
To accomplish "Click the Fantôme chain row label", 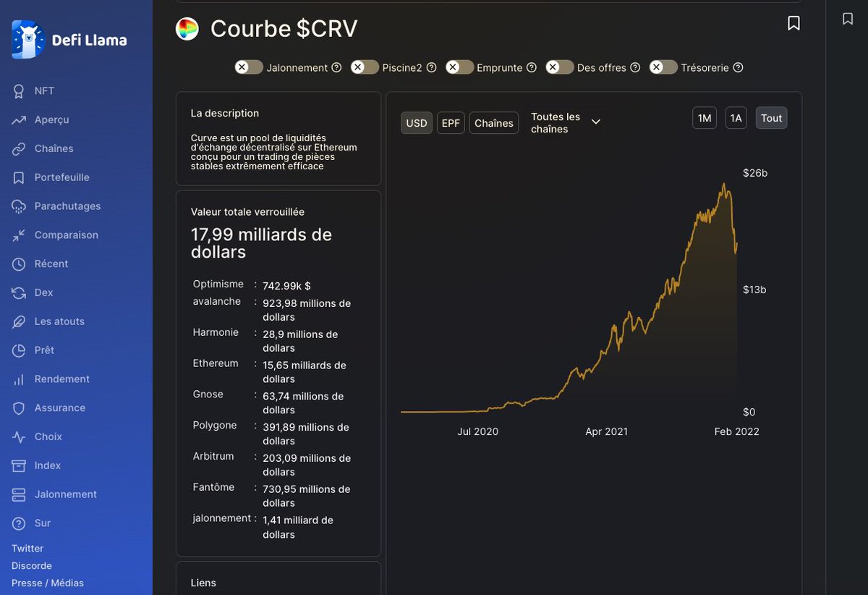I will [x=214, y=487].
